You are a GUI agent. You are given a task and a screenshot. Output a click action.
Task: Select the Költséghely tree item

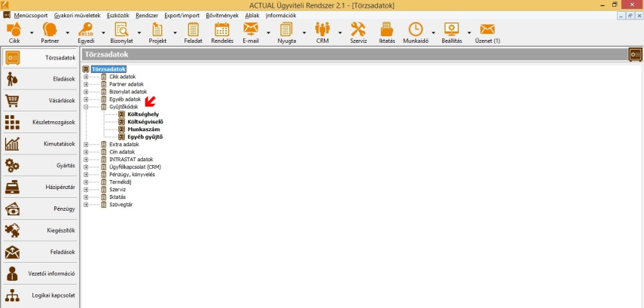click(x=143, y=114)
